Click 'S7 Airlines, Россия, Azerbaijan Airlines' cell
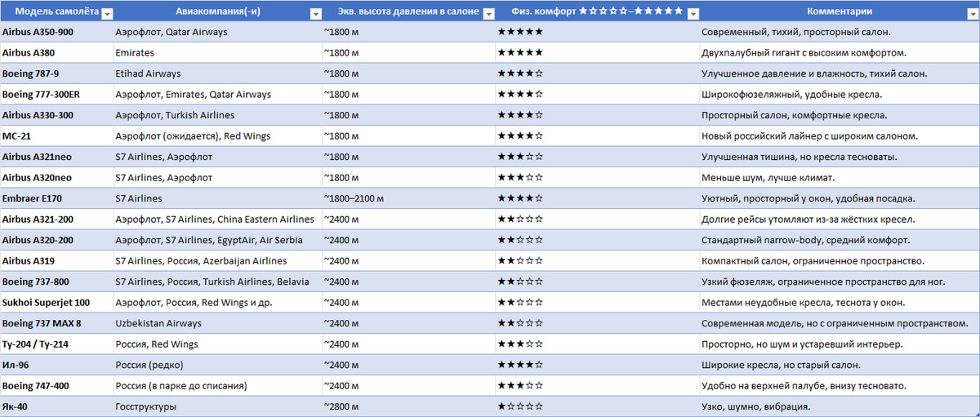 [x=218, y=261]
